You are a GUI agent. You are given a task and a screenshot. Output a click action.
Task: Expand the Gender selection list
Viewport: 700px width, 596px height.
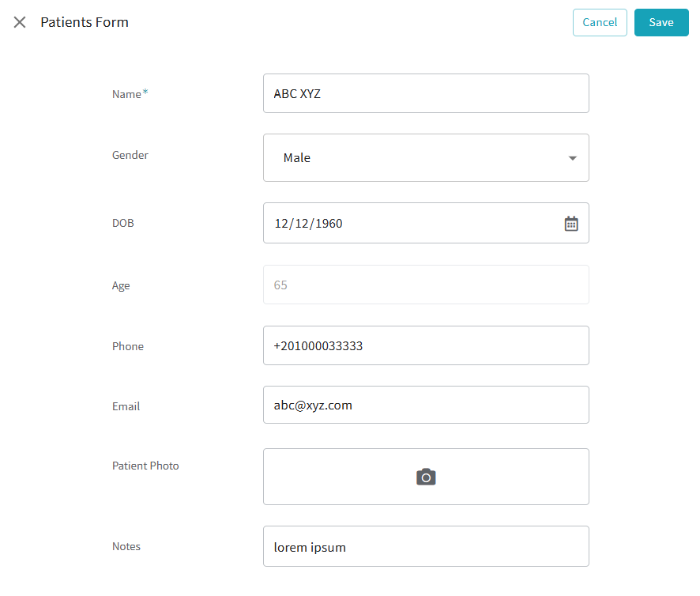(572, 157)
